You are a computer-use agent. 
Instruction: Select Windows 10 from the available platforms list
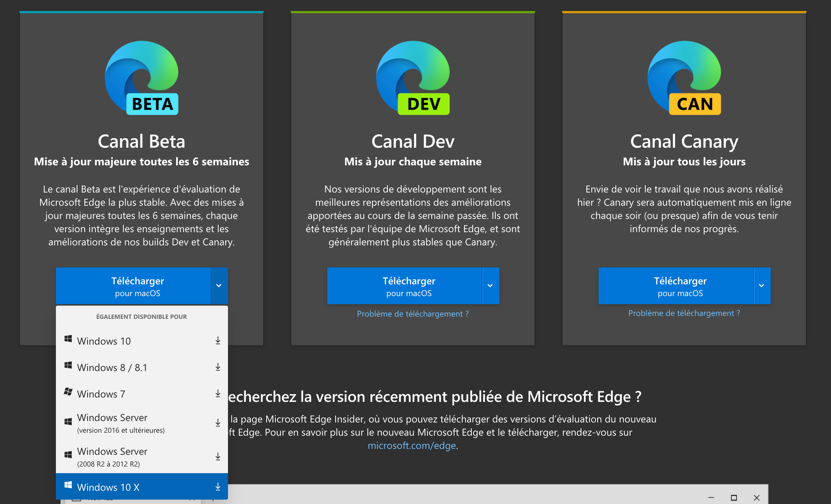point(104,341)
